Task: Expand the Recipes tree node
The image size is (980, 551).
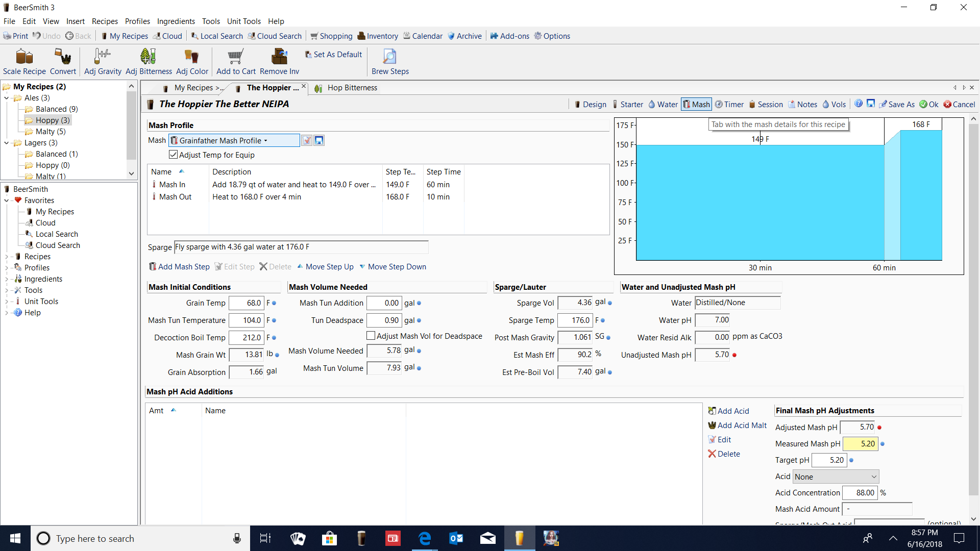Action: click(x=6, y=257)
